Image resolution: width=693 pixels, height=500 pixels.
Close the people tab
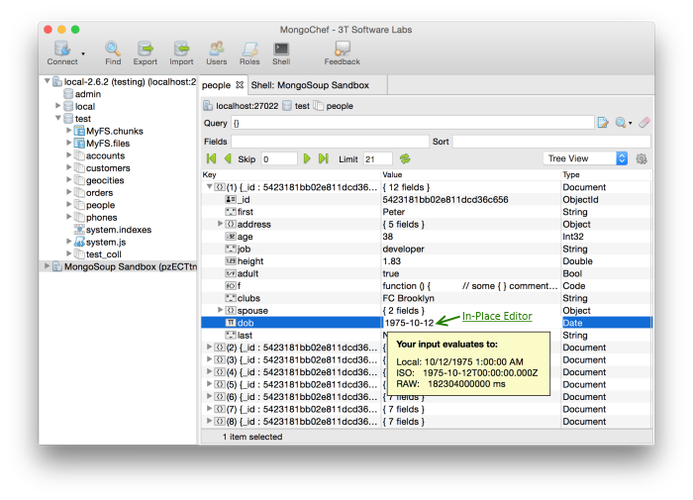240,84
